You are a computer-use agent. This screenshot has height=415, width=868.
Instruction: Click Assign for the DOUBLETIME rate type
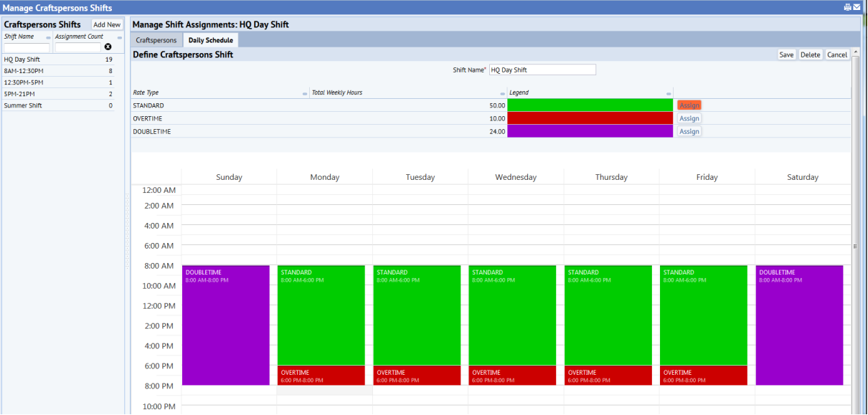point(689,131)
